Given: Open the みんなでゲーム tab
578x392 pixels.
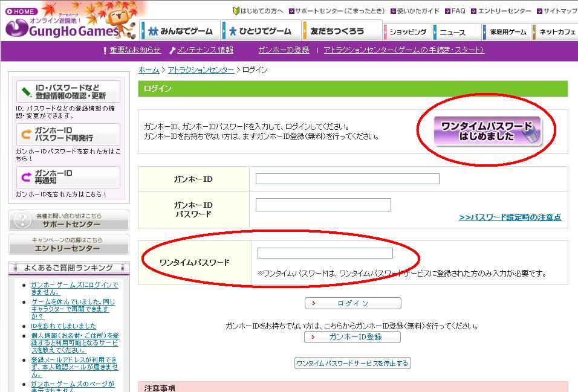Looking at the screenshot, I should click(x=180, y=31).
